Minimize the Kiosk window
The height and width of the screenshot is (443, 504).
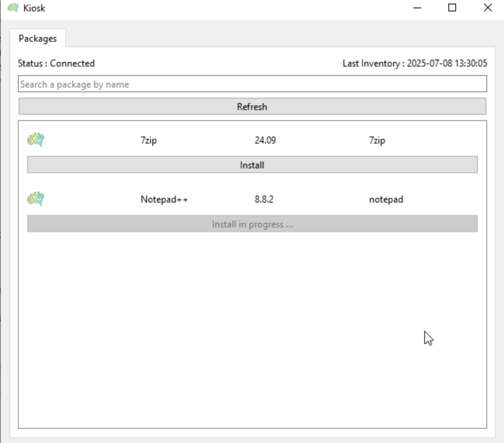click(417, 8)
